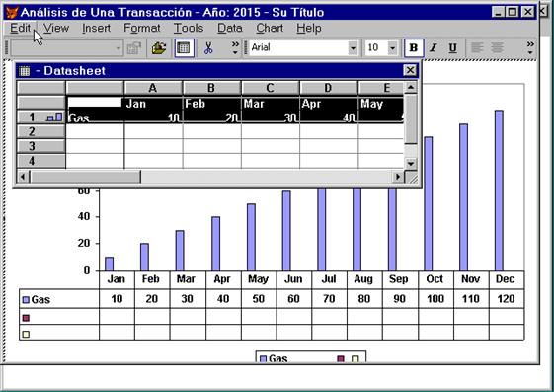
Task: Select row 3 header in Datasheet
Action: click(x=41, y=146)
